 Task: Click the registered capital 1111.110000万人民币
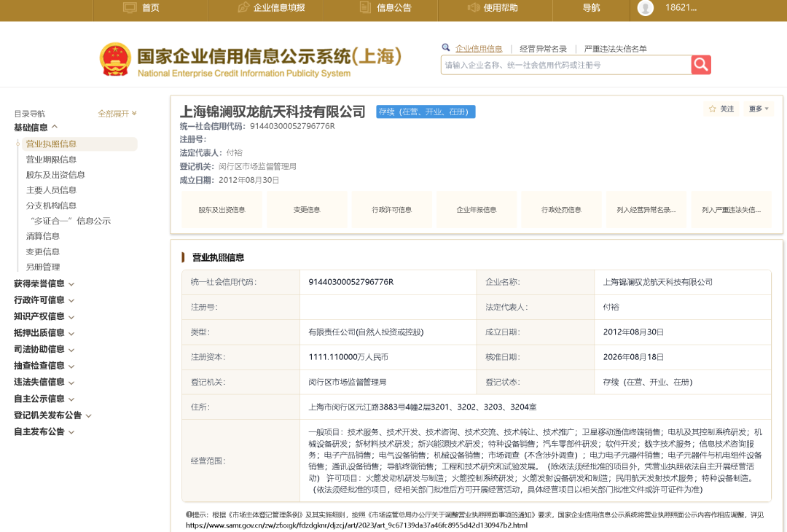348,357
